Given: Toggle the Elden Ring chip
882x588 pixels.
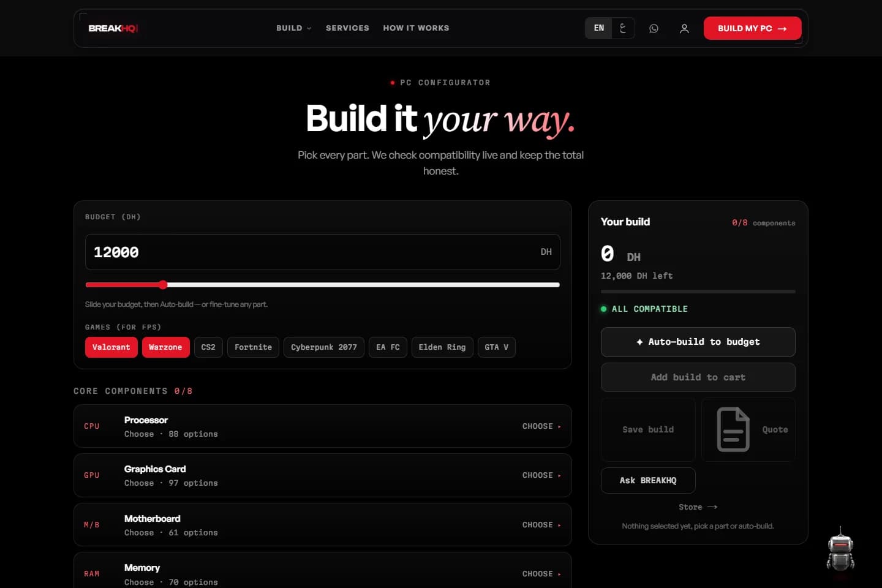Looking at the screenshot, I should [x=442, y=347].
